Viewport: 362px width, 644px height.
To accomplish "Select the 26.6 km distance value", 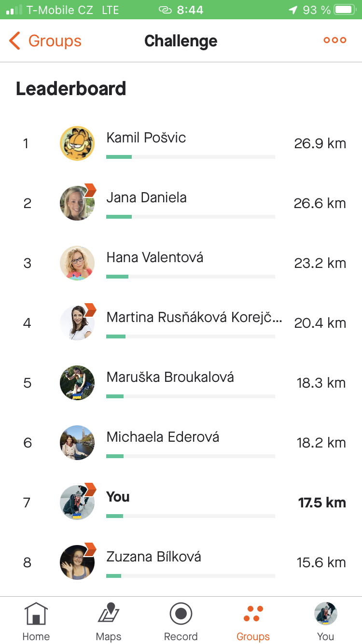I will coord(320,203).
